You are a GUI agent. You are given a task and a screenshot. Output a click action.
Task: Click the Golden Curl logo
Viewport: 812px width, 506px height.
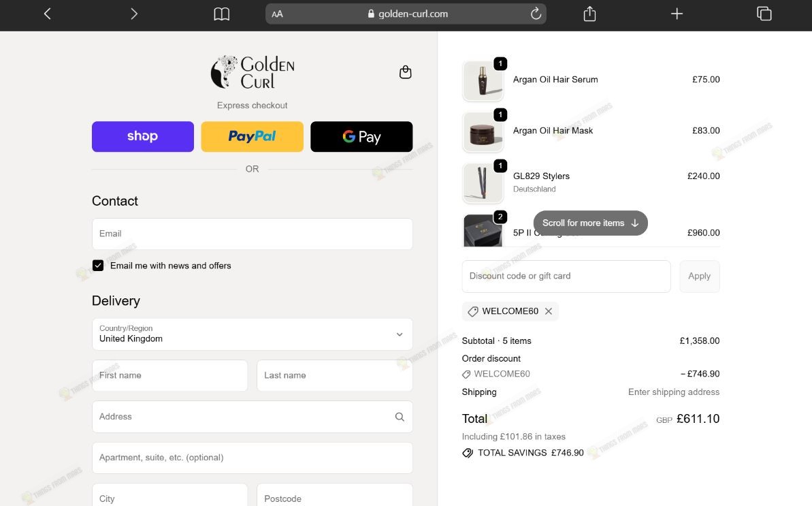[x=253, y=72]
